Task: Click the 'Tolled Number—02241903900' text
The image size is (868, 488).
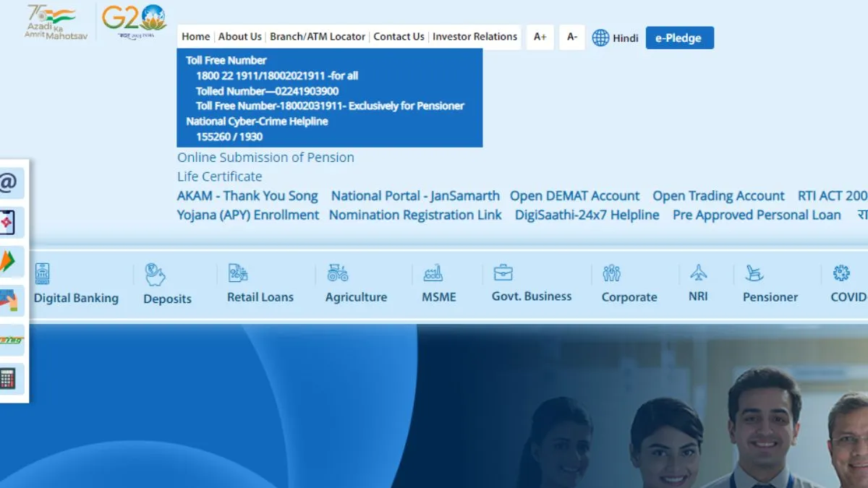Action: click(x=267, y=91)
